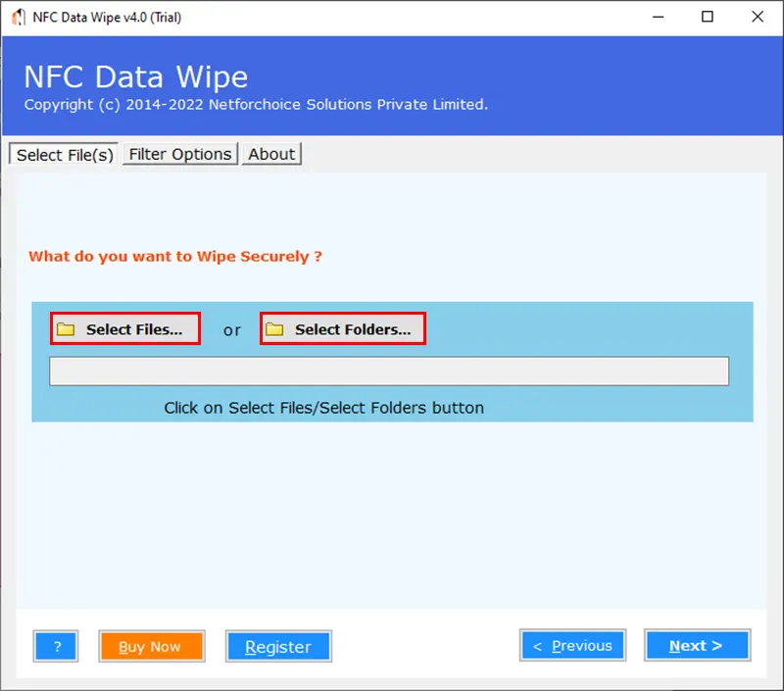Image resolution: width=784 pixels, height=691 pixels.
Task: Click the Select Files... button
Action: tap(125, 329)
